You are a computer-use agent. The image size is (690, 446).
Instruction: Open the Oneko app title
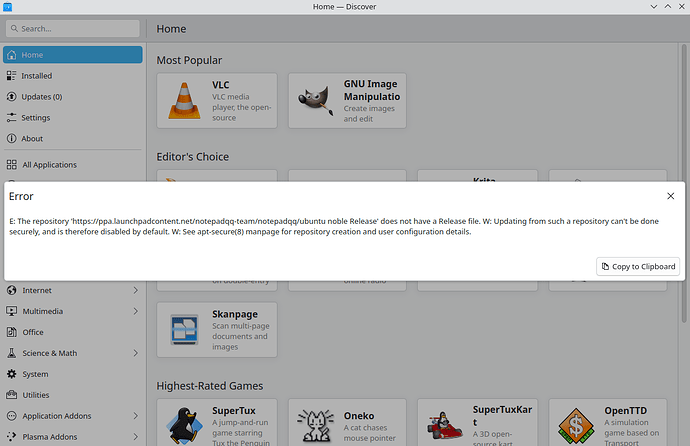pos(359,416)
